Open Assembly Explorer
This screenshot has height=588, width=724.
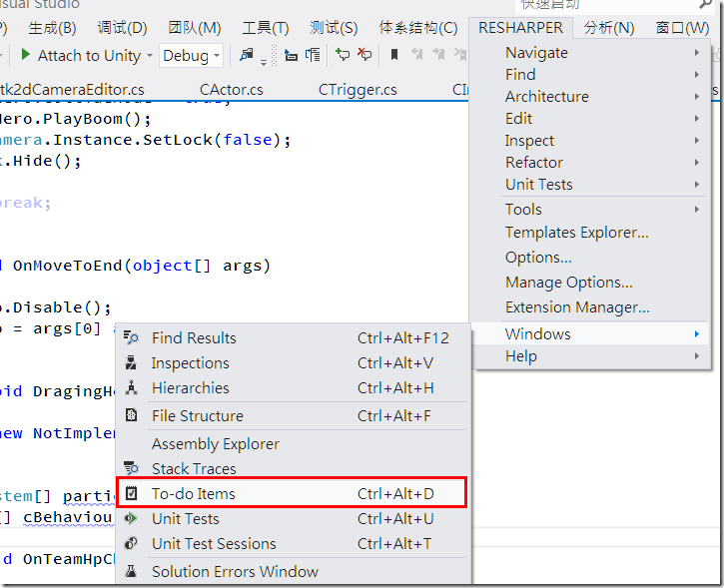click(x=293, y=443)
